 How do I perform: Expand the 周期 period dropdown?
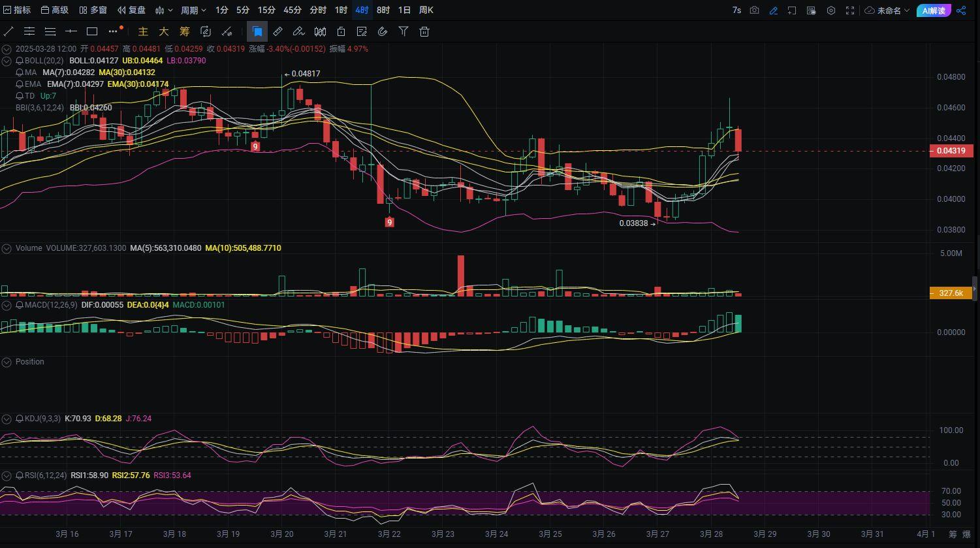point(193,10)
